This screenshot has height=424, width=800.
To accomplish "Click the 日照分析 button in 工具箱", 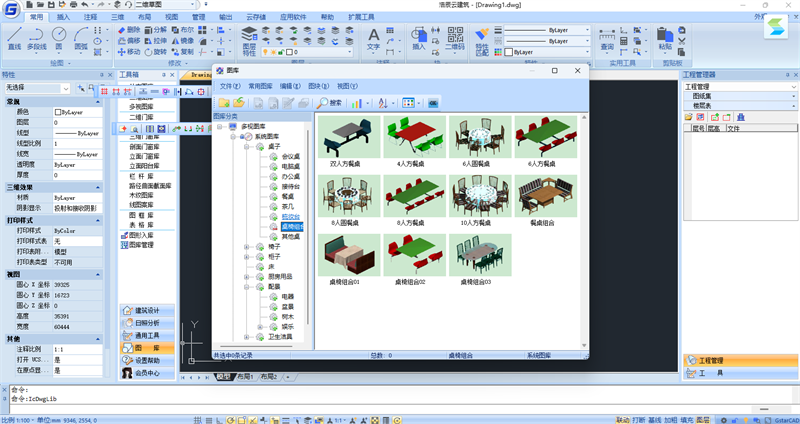I will [147, 323].
